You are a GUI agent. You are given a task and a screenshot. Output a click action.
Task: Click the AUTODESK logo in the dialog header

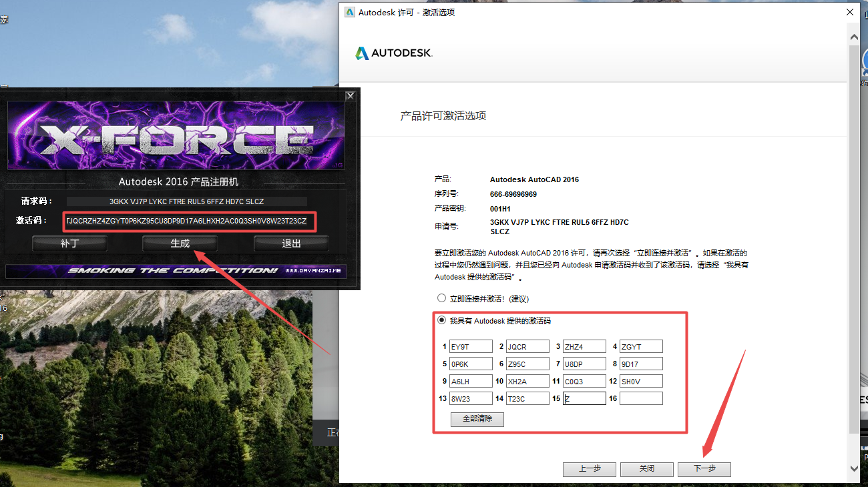point(394,53)
